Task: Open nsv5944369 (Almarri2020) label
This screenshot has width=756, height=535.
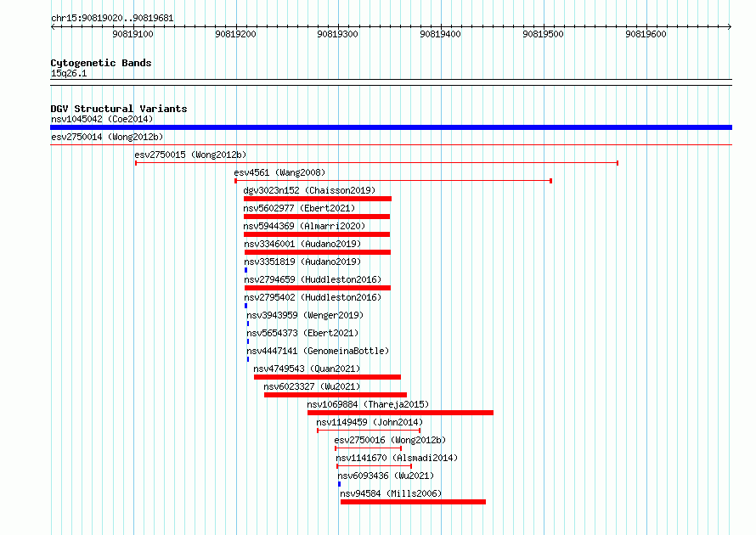Action: (304, 226)
